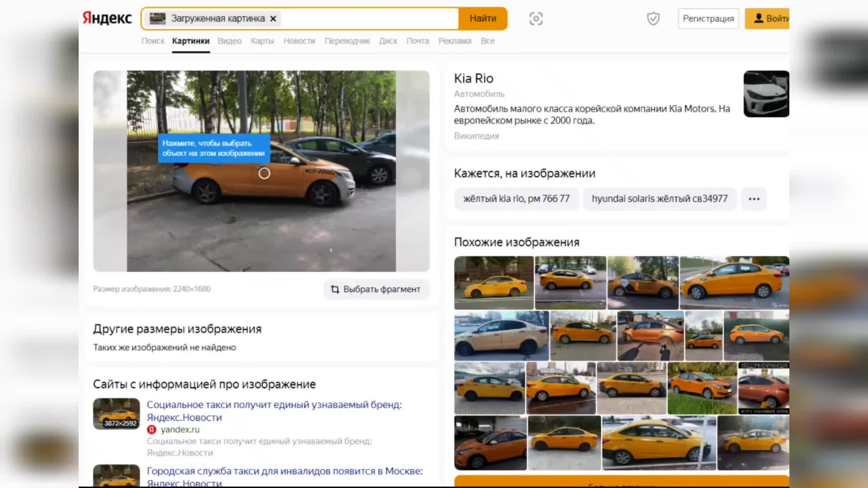
Task: Open first similar image in third row
Action: coord(490,388)
